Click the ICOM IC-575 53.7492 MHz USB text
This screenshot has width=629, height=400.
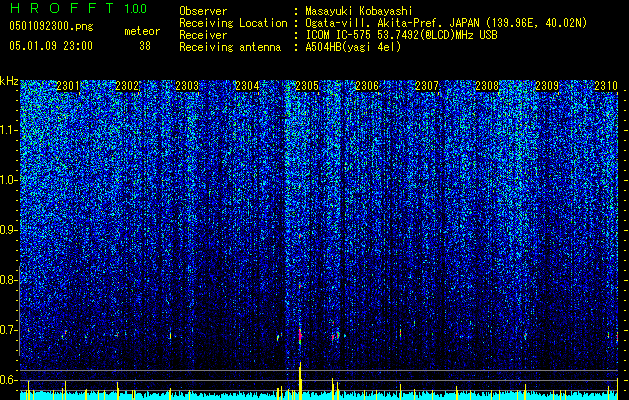(x=401, y=35)
